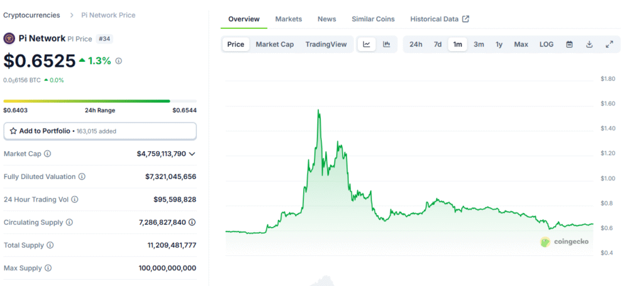Click the breadcrumb chevron separator
This screenshot has height=286, width=644.
coord(72,15)
